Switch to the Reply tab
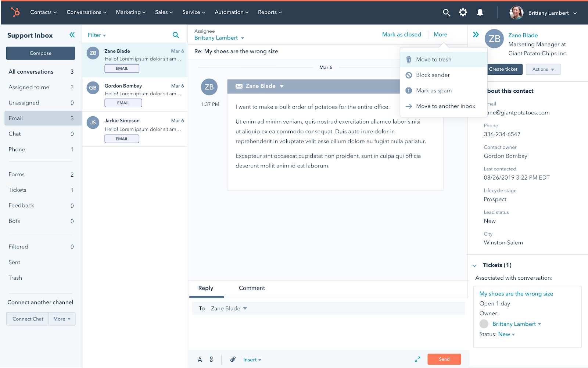 206,288
